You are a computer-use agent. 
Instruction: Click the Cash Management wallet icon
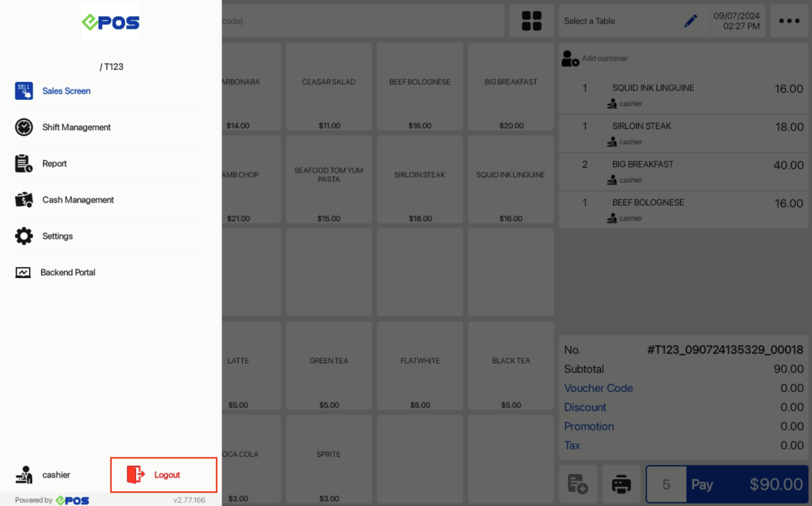(24, 200)
